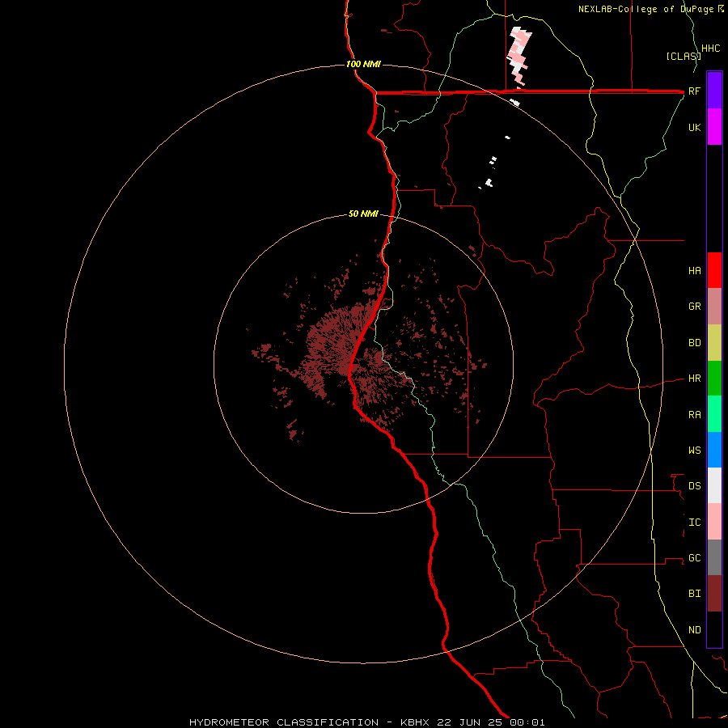Click the BI dark red color swatch
This screenshot has height=728, width=728.
click(x=714, y=594)
